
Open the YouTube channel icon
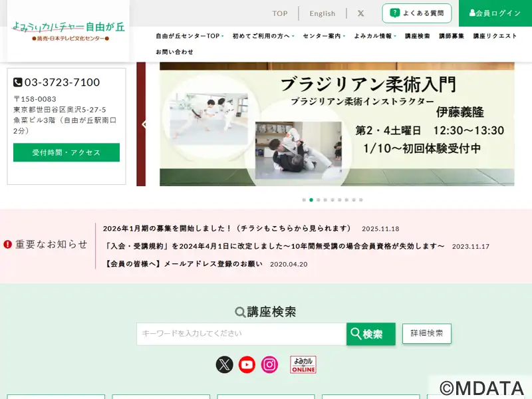coord(247,364)
